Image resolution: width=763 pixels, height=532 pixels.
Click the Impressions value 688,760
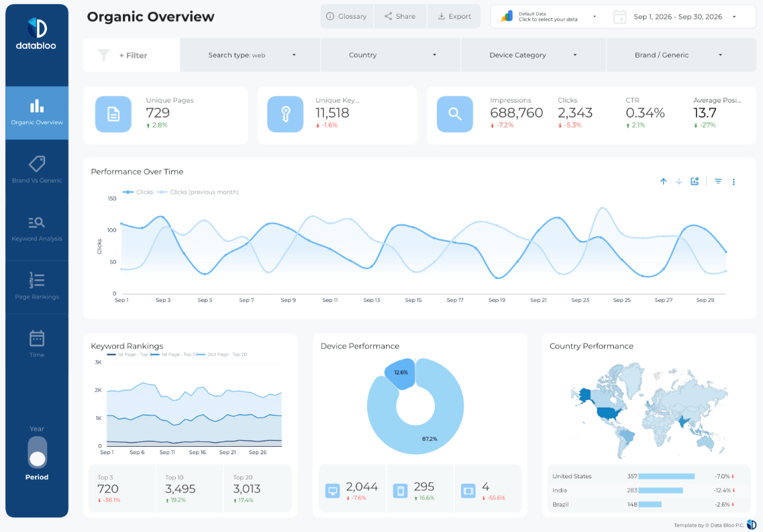coord(516,113)
